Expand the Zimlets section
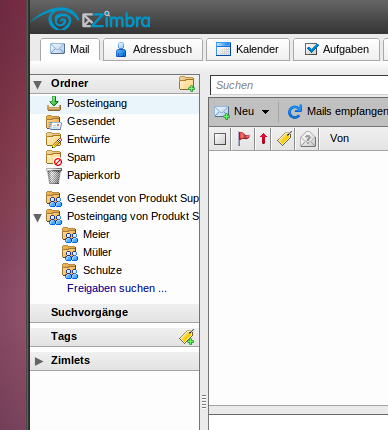This screenshot has width=388, height=430. pyautogui.click(x=39, y=361)
